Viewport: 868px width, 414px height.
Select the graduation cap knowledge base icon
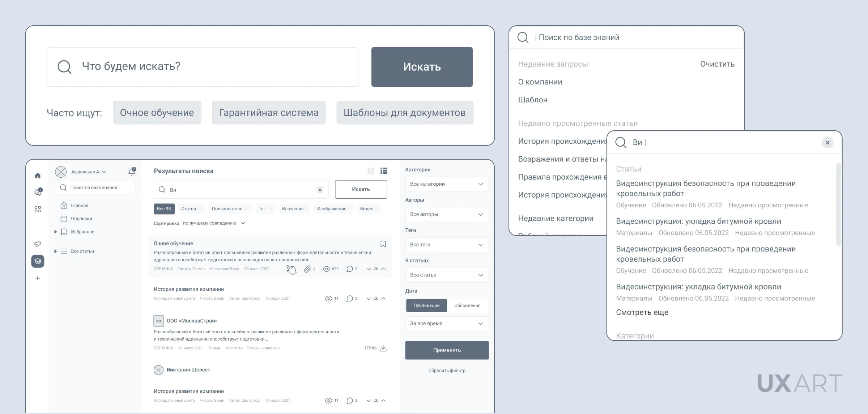(38, 261)
